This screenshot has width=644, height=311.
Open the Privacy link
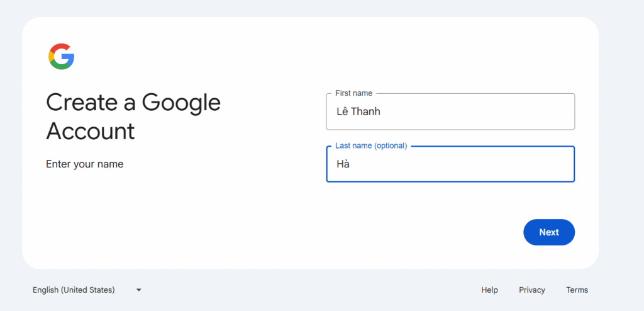tap(532, 290)
